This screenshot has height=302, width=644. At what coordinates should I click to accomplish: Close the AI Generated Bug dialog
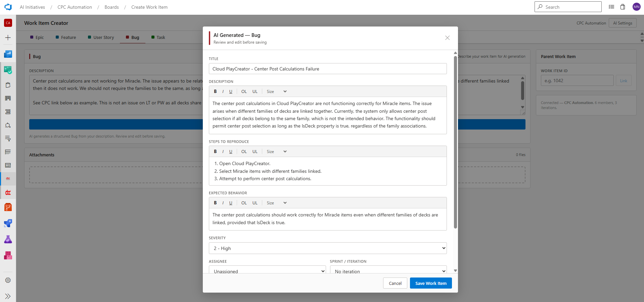pyautogui.click(x=447, y=38)
